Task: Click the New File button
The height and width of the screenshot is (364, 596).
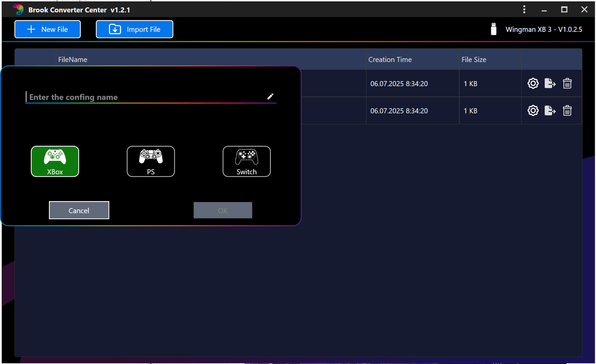Action: (x=48, y=29)
